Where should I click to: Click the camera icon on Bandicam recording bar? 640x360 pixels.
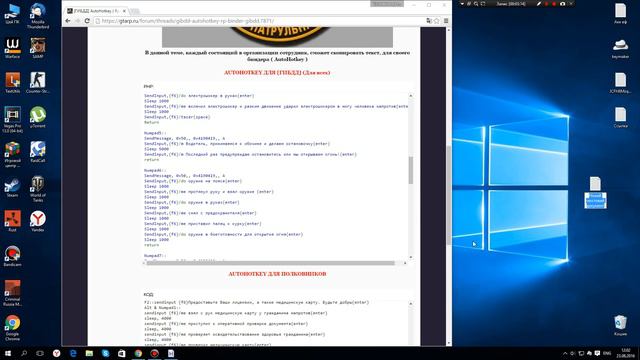point(562,4)
